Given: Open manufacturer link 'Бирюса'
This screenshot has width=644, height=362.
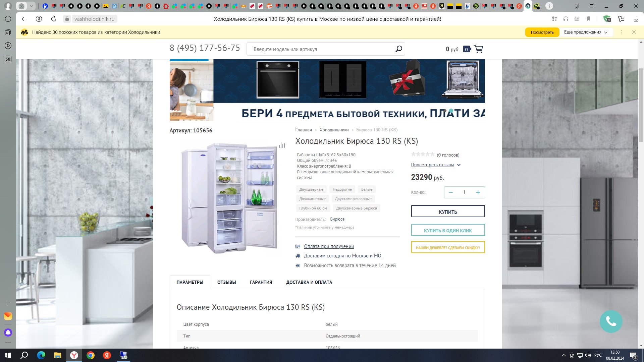Looking at the screenshot, I should 337,219.
